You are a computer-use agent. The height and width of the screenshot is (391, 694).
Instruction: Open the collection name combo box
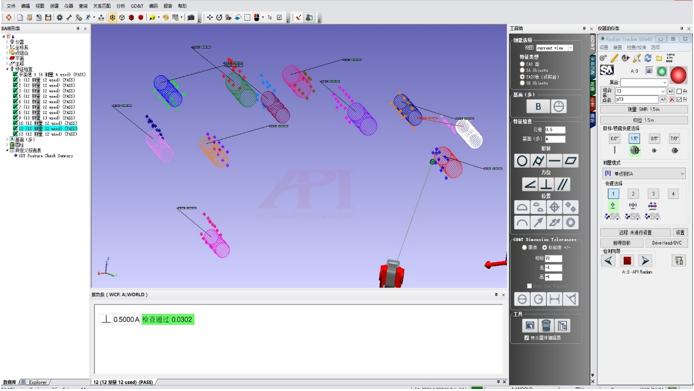(644, 82)
